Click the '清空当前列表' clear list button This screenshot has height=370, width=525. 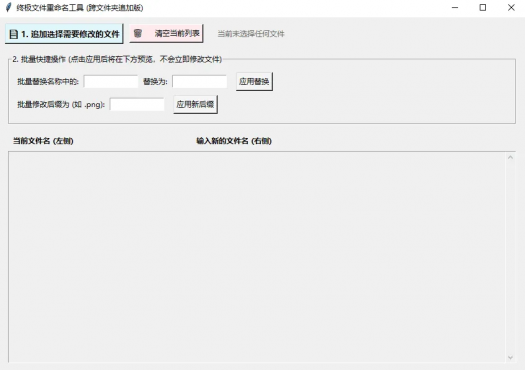pyautogui.click(x=166, y=33)
